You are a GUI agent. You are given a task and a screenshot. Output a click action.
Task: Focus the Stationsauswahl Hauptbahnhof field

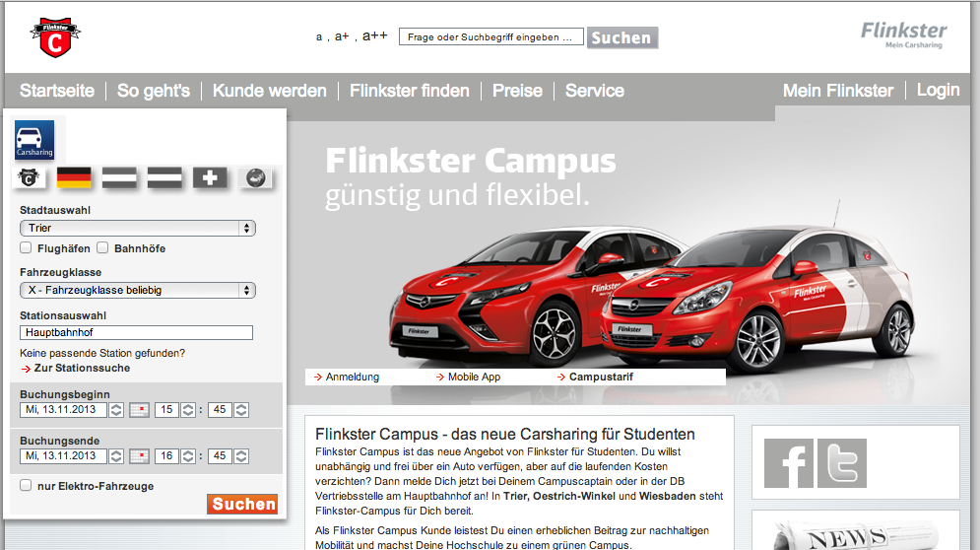pyautogui.click(x=136, y=332)
